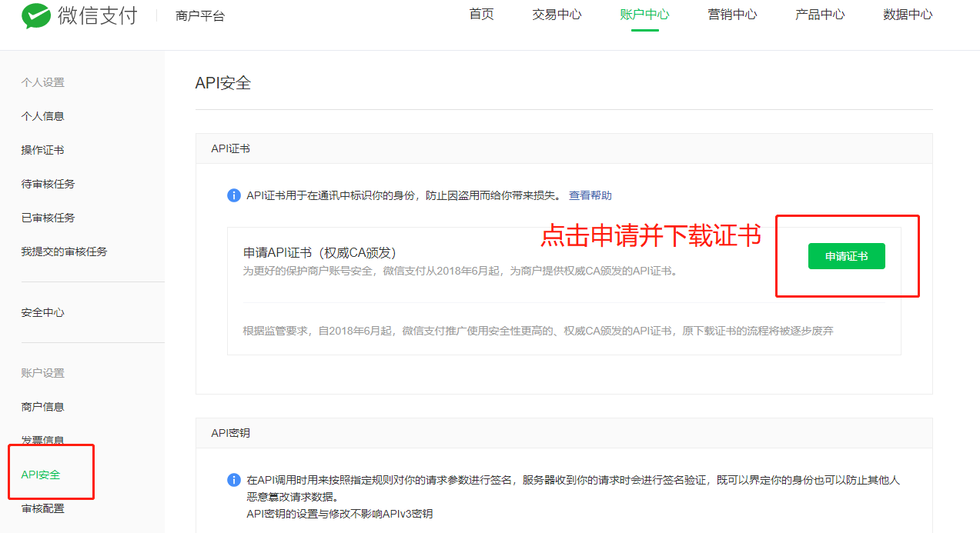
Task: Open 产品中心 in the top menu
Action: 820,15
